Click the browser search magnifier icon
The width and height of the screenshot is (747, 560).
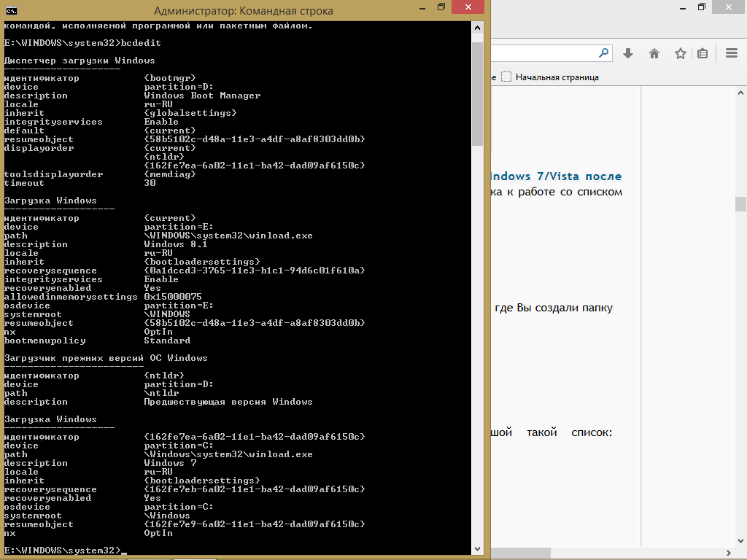click(603, 52)
